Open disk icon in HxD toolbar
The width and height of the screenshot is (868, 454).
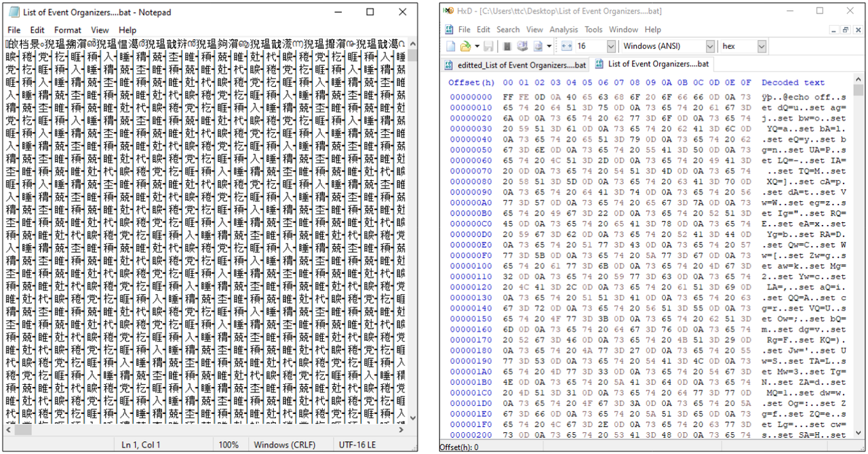522,46
